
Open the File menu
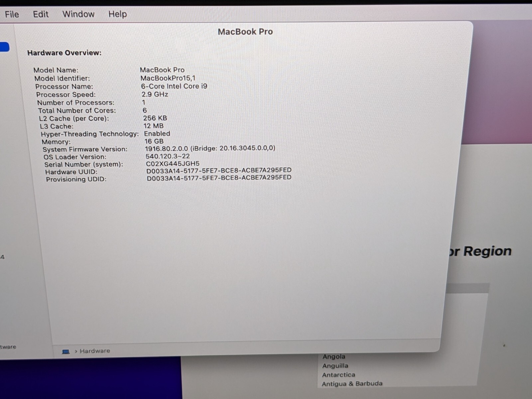(12, 14)
